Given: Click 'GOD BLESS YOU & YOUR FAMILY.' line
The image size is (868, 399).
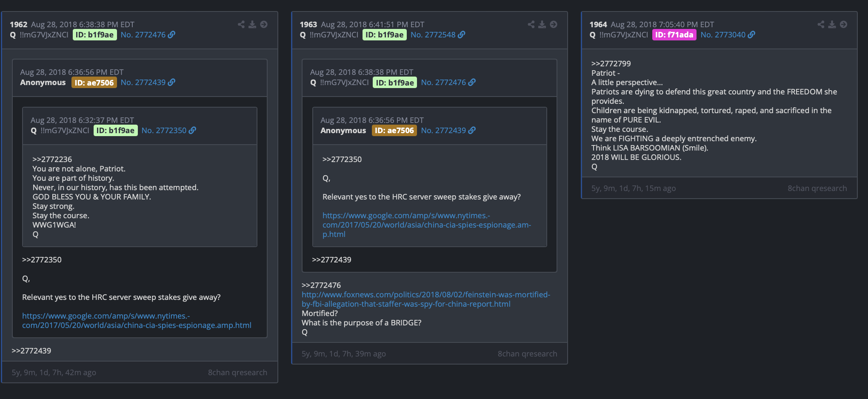Looking at the screenshot, I should pos(91,197).
